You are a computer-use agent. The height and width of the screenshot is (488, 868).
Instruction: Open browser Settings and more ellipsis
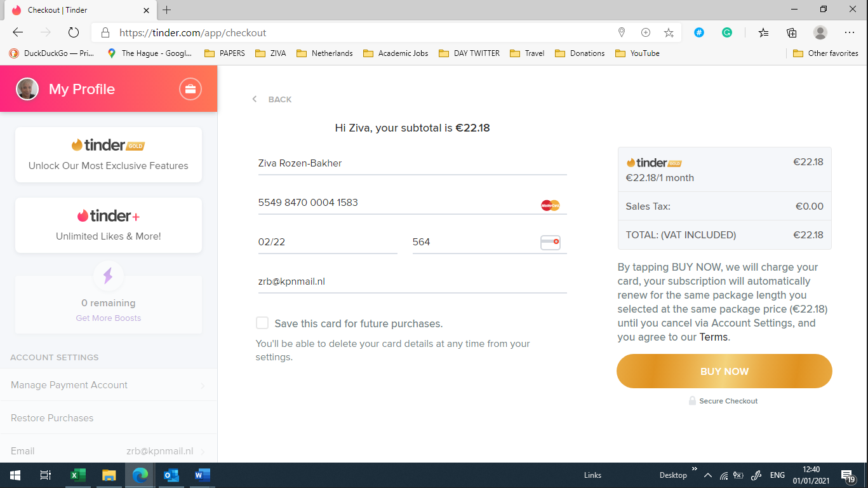pyautogui.click(x=850, y=32)
